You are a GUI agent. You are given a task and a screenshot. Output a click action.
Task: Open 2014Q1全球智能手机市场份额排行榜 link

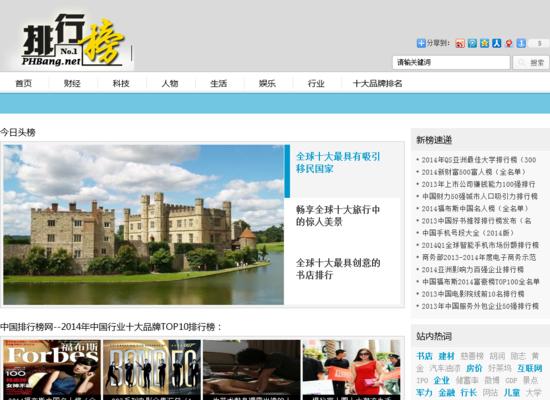480,245
